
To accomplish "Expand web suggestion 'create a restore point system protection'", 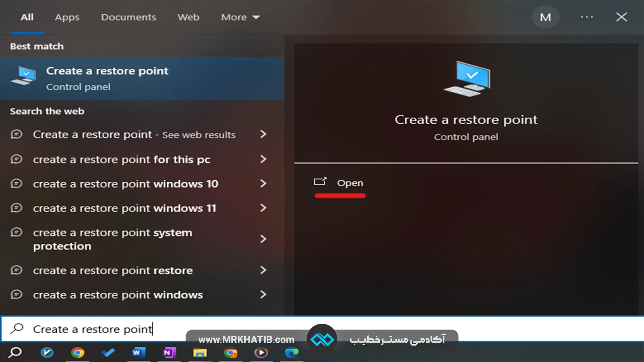I will pos(264,239).
